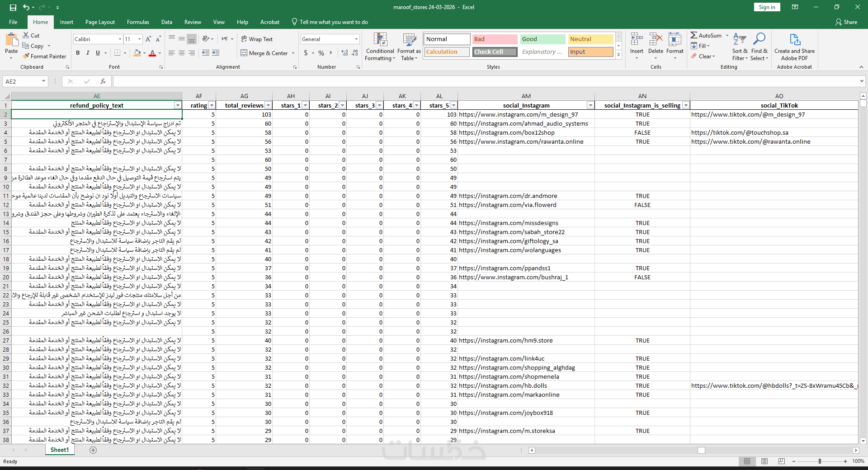Open Conditional Formatting menu
This screenshot has height=470, width=868.
380,47
